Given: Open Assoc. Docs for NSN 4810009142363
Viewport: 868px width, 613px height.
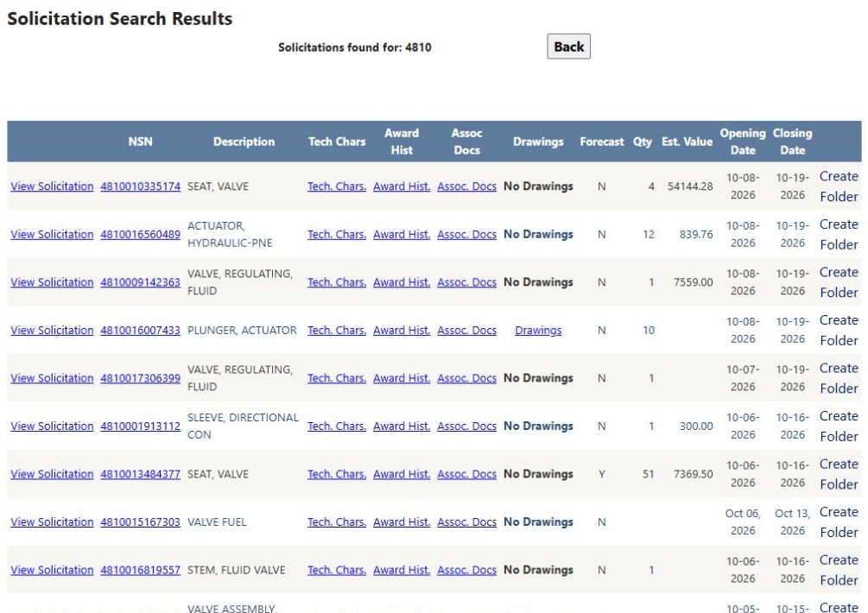Looking at the screenshot, I should [466, 282].
